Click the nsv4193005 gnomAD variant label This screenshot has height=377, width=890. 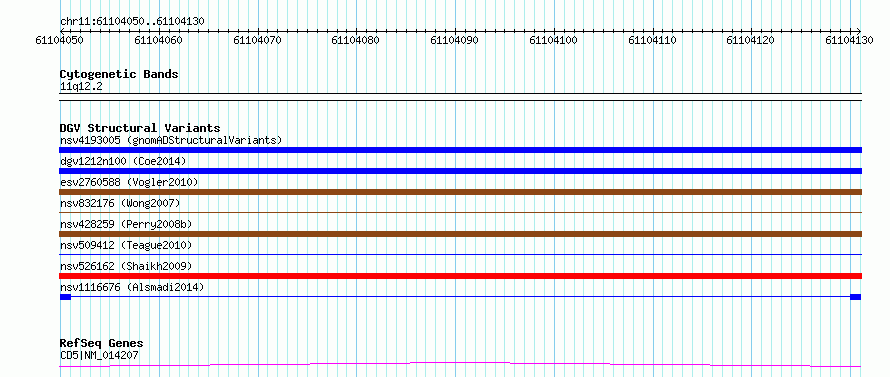[171, 140]
